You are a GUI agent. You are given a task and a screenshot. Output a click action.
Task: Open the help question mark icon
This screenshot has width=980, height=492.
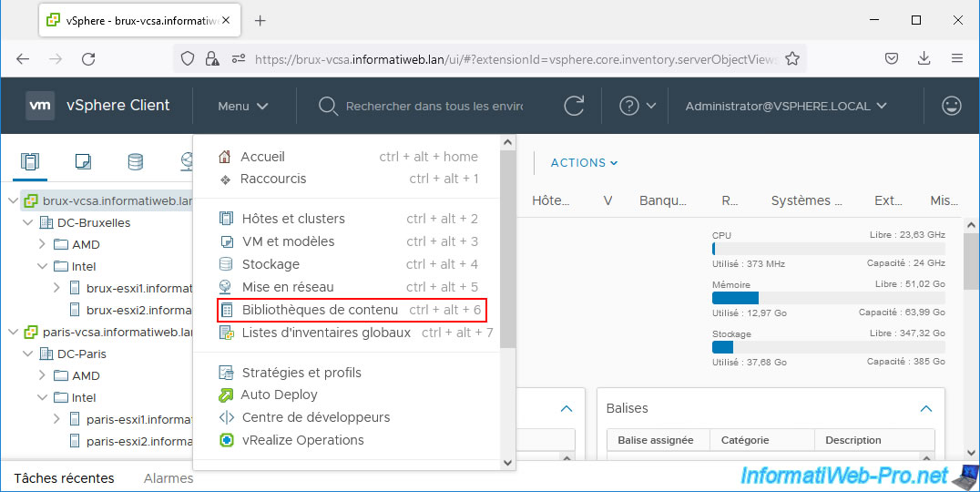[628, 106]
